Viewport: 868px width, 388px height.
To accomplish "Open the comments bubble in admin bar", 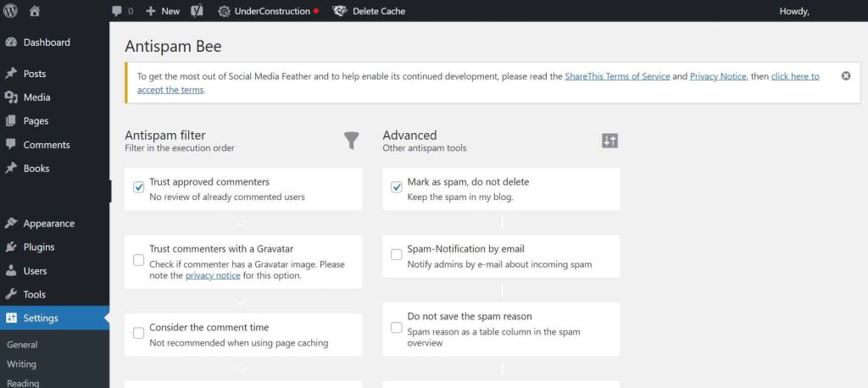I will pos(121,11).
